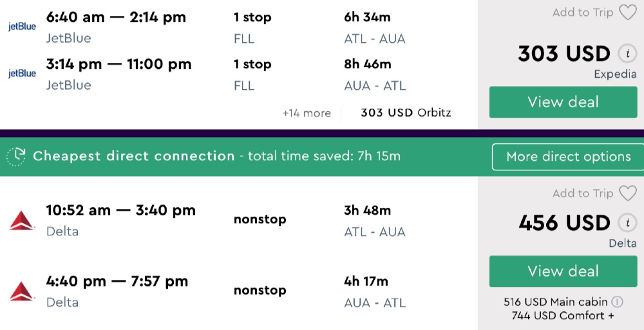The image size is (644, 330).
Task: Save the Delta trip with heart icon
Action: pyautogui.click(x=627, y=193)
